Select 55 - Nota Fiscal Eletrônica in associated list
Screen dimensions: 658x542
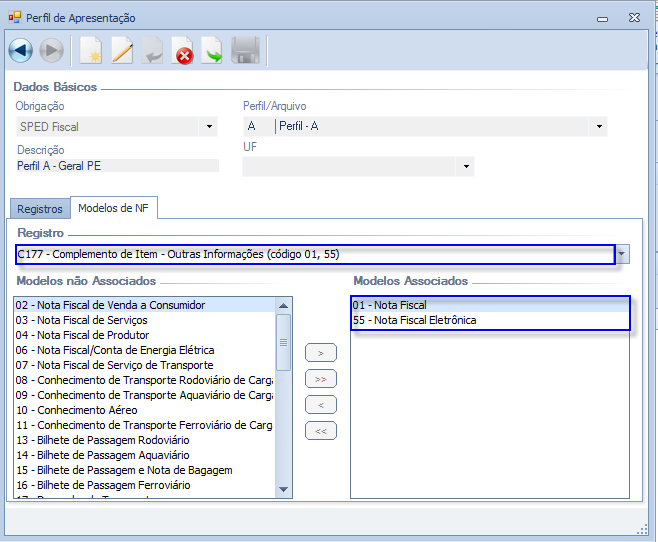pos(414,320)
